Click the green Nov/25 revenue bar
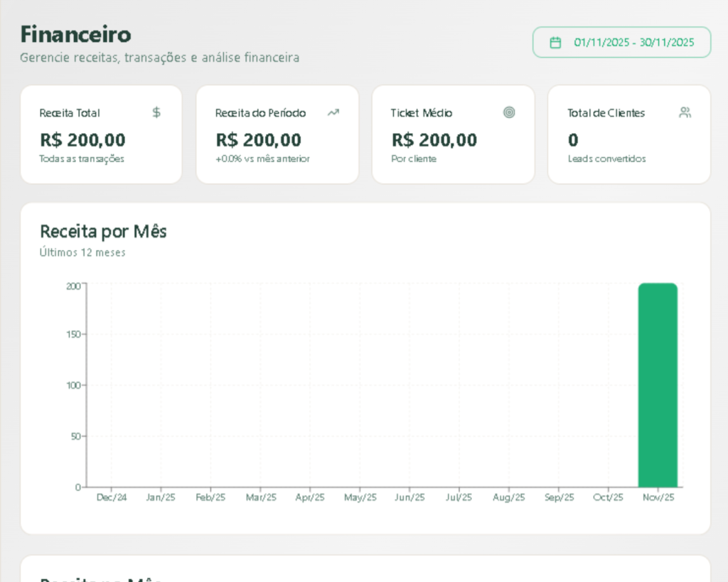This screenshot has width=728, height=582. (658, 384)
